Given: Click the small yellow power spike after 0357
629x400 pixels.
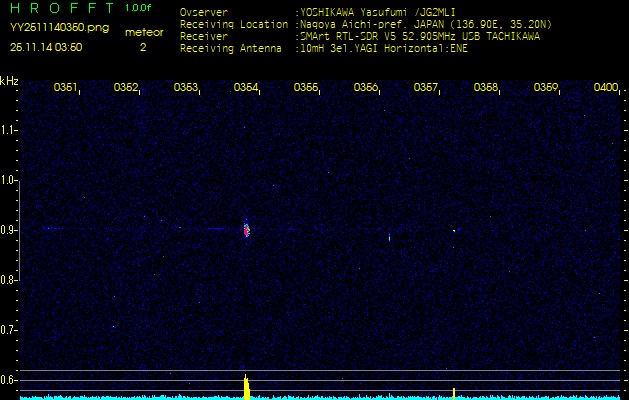Looking at the screenshot, I should (454, 394).
